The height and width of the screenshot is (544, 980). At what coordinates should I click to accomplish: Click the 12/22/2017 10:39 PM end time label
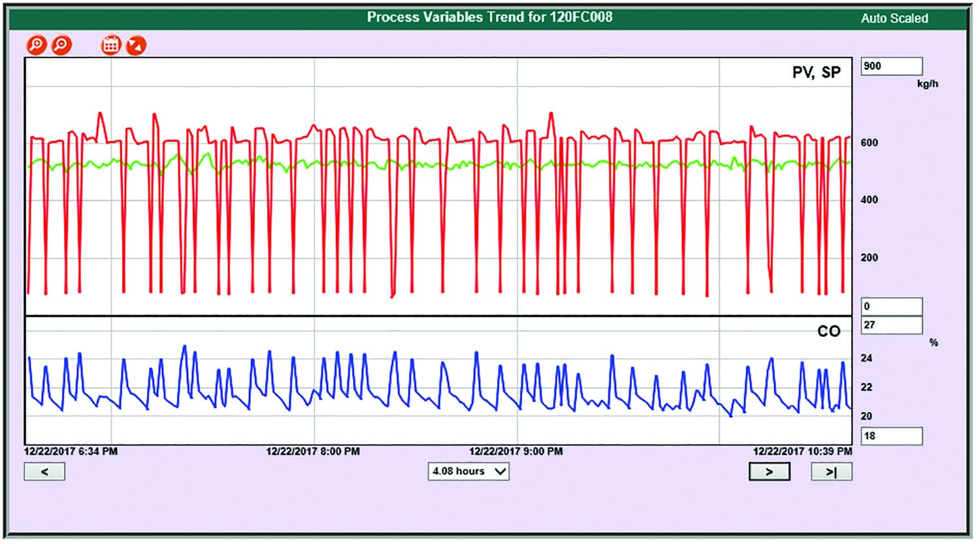(802, 451)
